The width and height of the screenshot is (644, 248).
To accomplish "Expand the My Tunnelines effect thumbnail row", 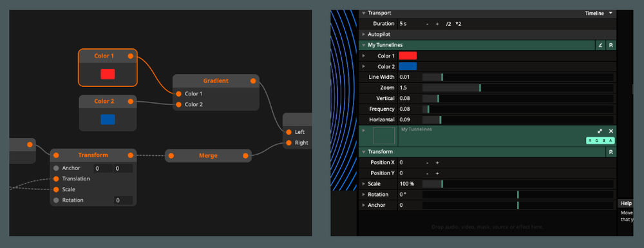I will (x=363, y=130).
